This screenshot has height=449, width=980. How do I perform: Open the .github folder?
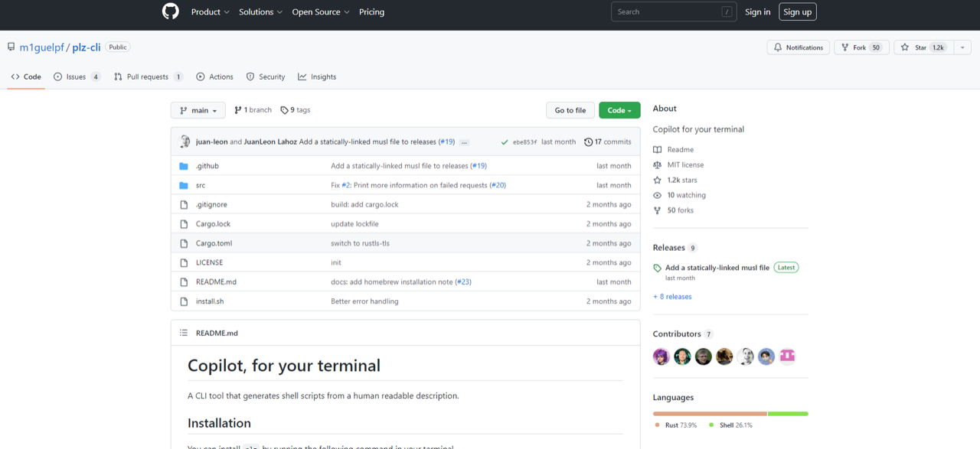click(x=207, y=166)
